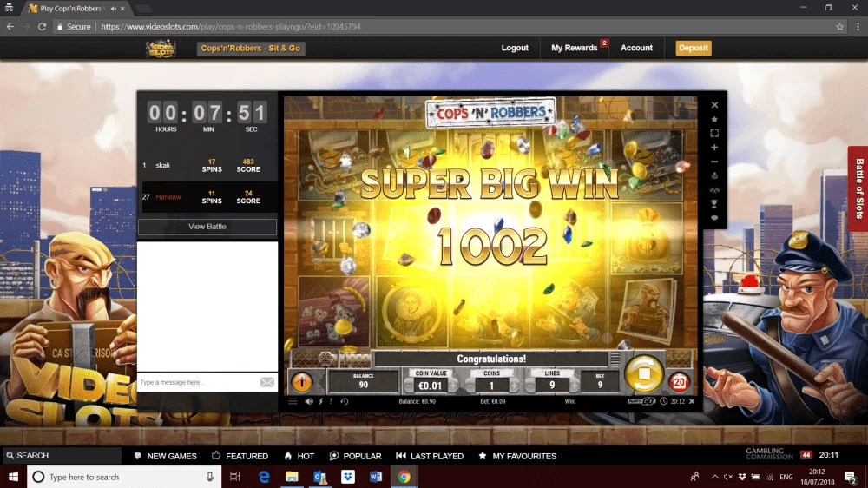Open the Account menu
Screen dimensions: 868x488
636,48
